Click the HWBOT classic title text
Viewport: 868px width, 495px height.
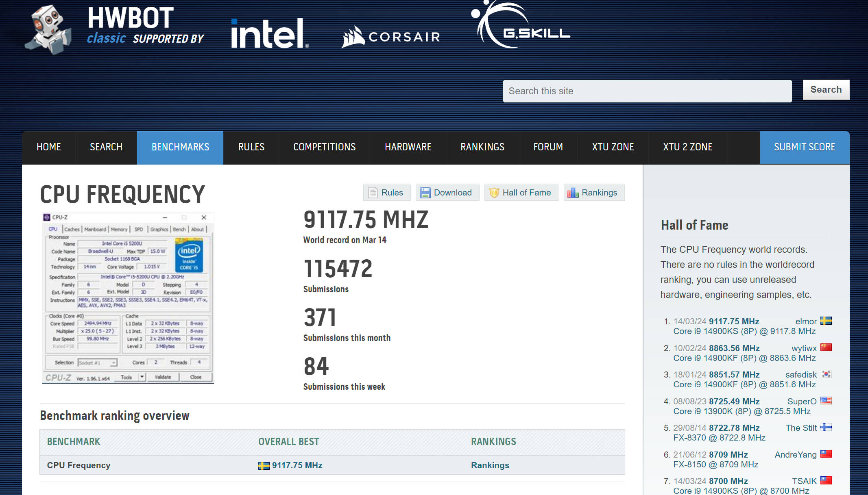130,25
